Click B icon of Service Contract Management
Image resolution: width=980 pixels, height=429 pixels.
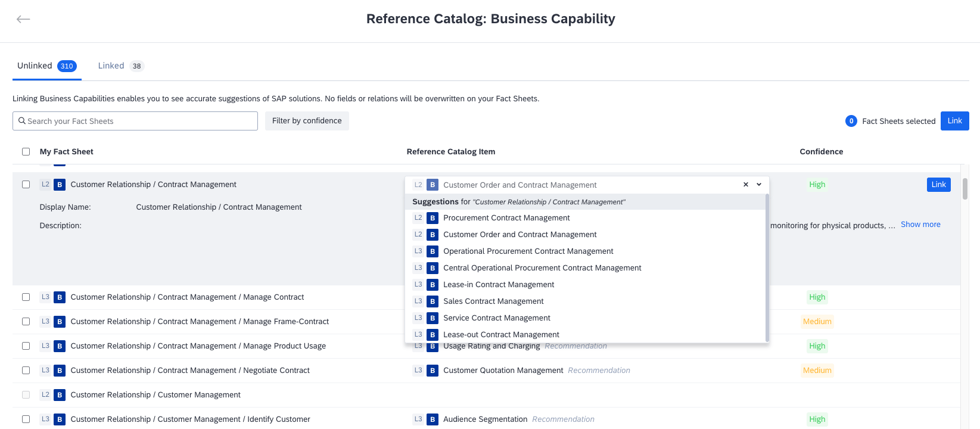433,318
